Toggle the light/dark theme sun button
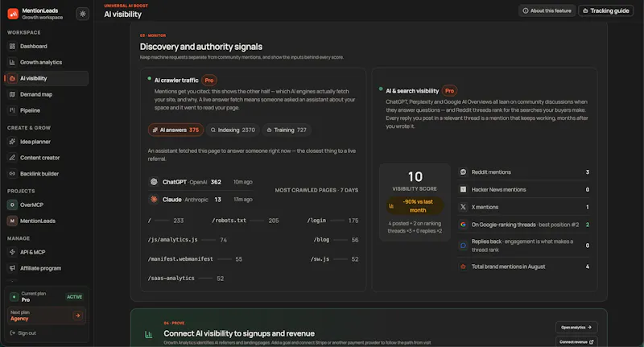 click(x=83, y=14)
